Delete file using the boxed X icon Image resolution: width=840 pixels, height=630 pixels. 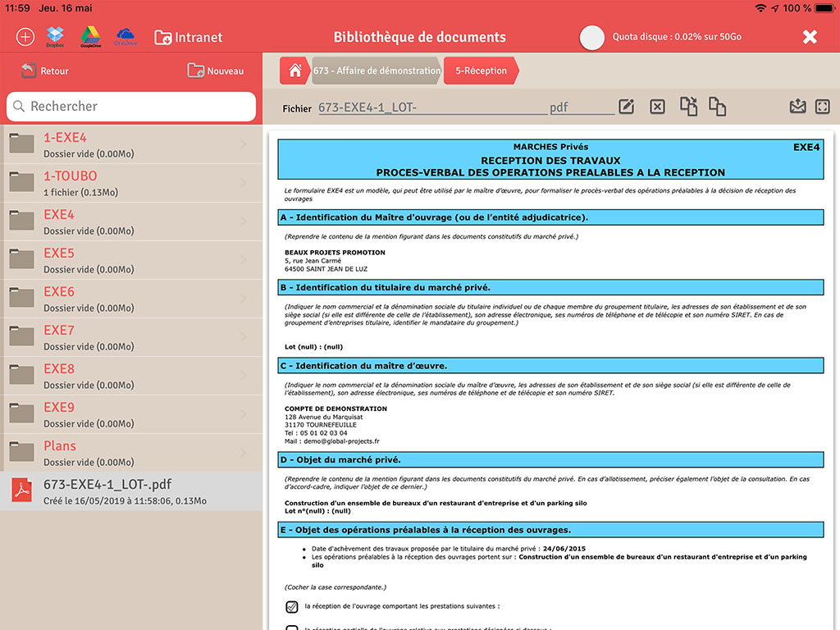(657, 107)
